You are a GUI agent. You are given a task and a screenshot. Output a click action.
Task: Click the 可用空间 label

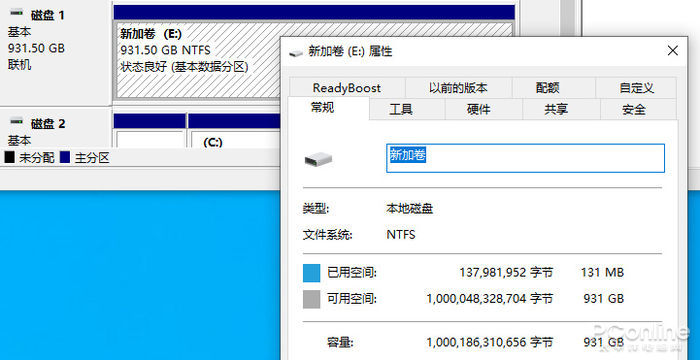click(352, 299)
